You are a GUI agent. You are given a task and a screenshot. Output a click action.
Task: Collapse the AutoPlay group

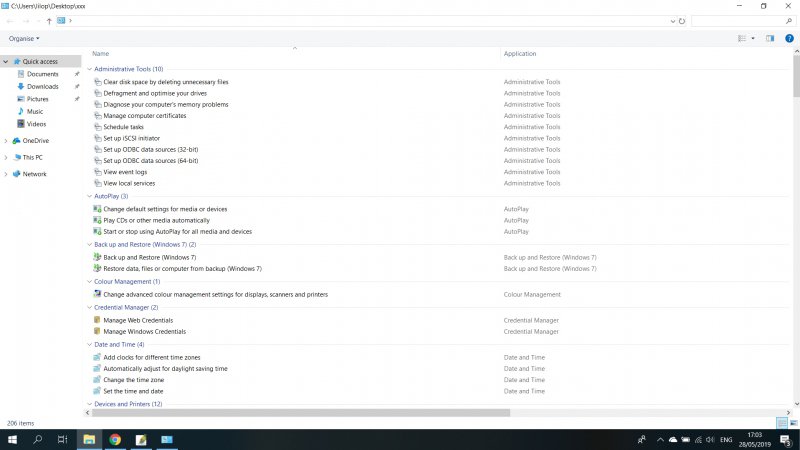click(89, 196)
